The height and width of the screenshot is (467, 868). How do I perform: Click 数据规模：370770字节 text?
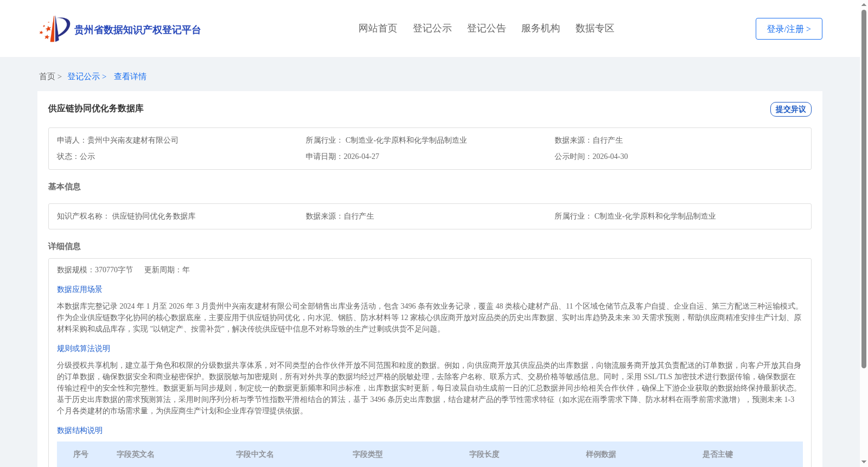pyautogui.click(x=95, y=270)
